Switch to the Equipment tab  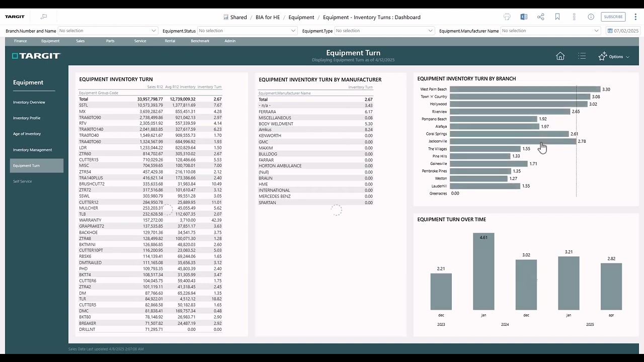coord(50,41)
